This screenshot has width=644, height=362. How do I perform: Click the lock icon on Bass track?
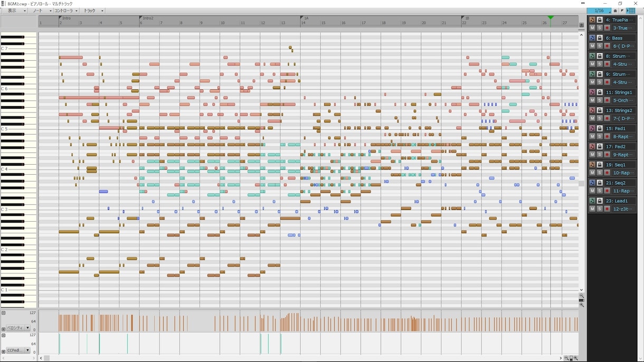tap(600, 38)
